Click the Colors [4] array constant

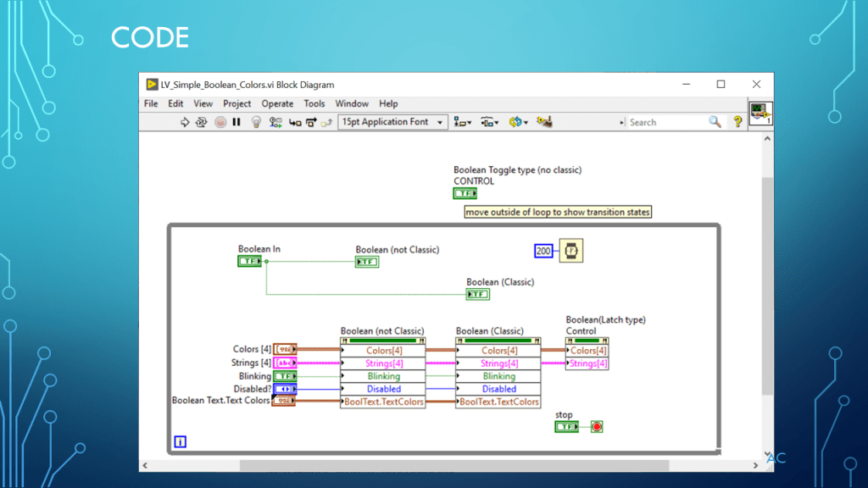(284, 349)
